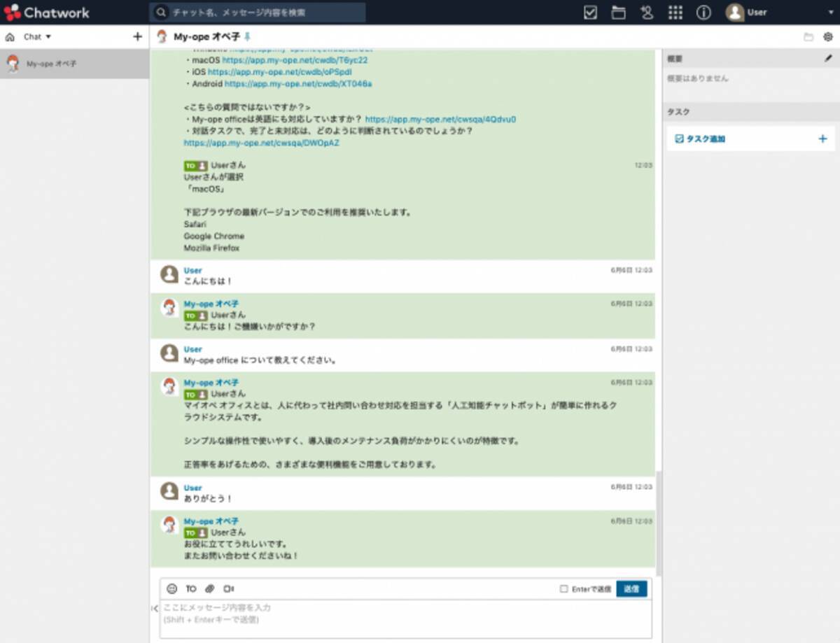Open the task management icon in header
The height and width of the screenshot is (643, 840).
[590, 13]
